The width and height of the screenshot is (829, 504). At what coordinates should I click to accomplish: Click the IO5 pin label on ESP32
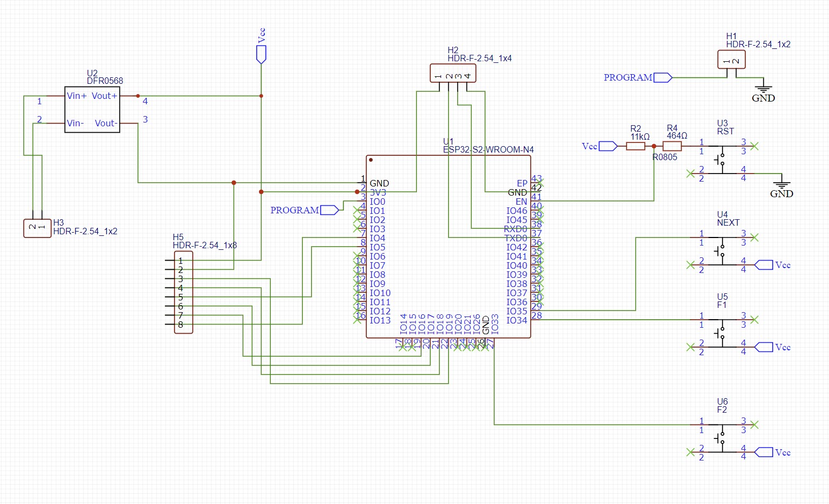pos(377,247)
